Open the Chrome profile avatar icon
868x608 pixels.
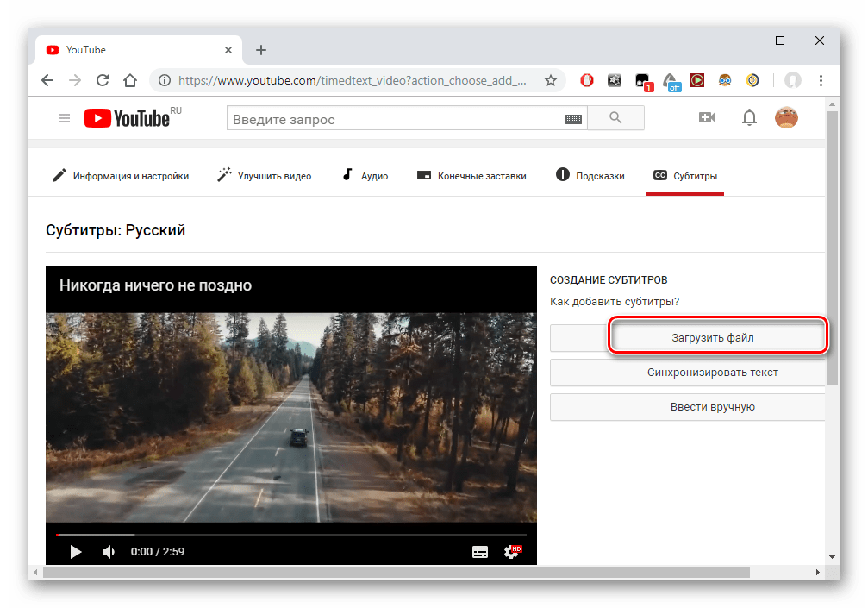(793, 80)
